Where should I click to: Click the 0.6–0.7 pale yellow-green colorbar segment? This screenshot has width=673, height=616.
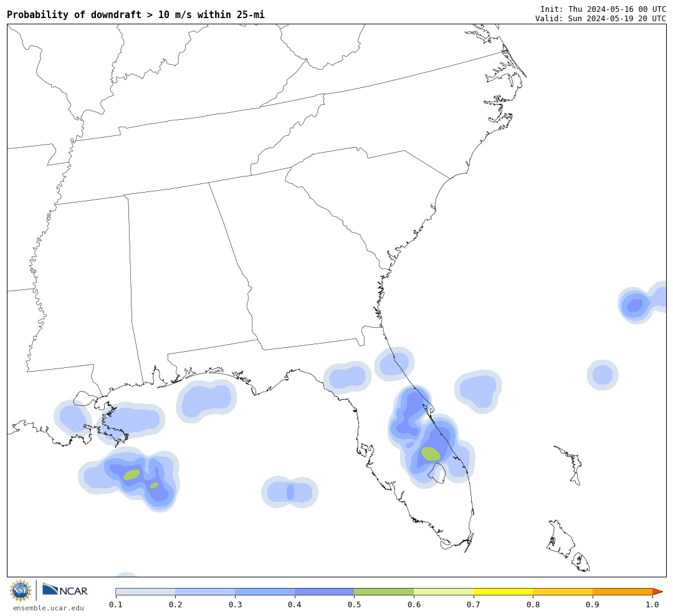(444, 592)
